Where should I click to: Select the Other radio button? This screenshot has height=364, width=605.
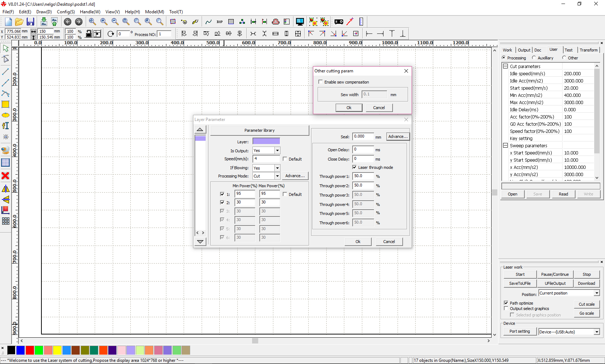click(x=564, y=58)
